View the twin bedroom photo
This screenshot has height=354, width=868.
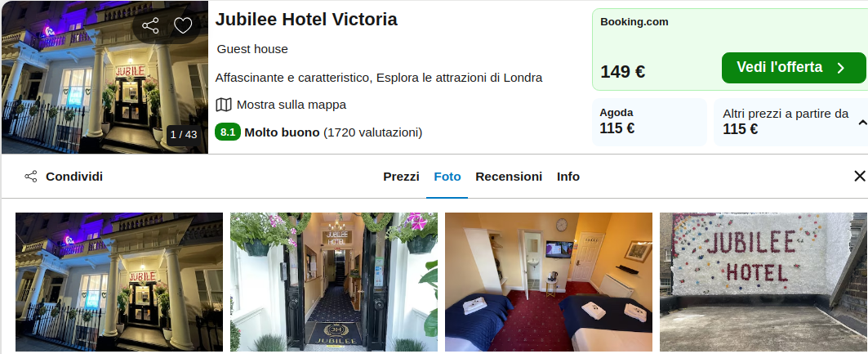point(549,282)
